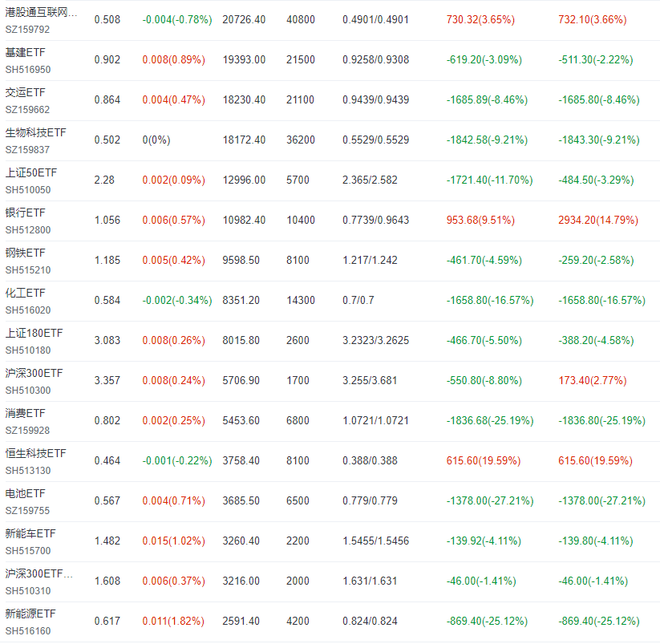Click stock code SZ159792
The height and width of the screenshot is (644, 660).
click(x=27, y=30)
